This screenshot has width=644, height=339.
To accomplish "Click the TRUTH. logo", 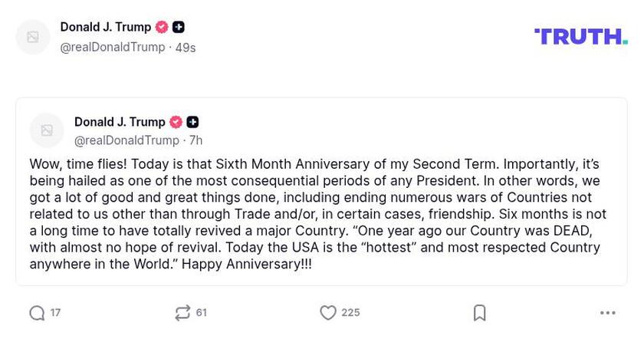I will coord(581,37).
